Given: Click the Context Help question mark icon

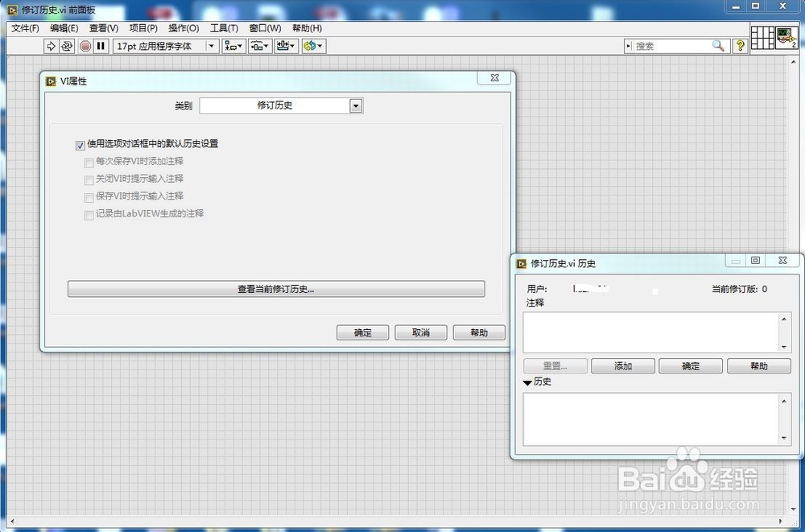Looking at the screenshot, I should click(740, 46).
